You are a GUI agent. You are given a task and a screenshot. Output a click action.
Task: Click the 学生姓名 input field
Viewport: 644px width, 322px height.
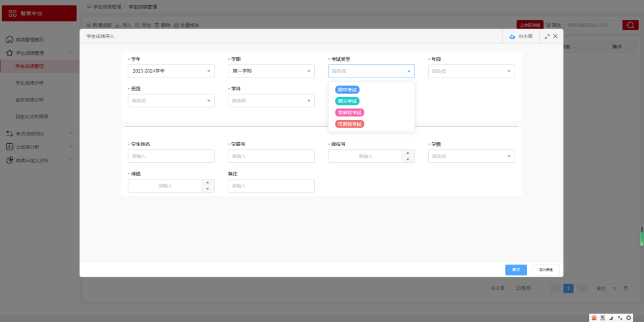tap(171, 156)
